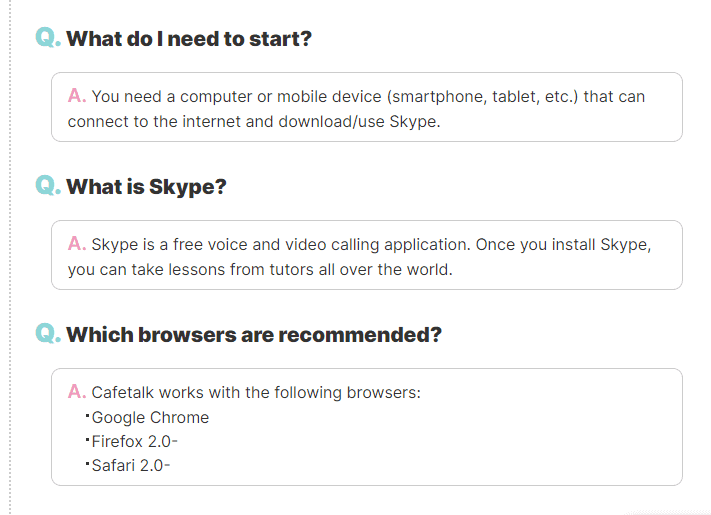Click the heading 'What is Skype?'

click(x=147, y=187)
